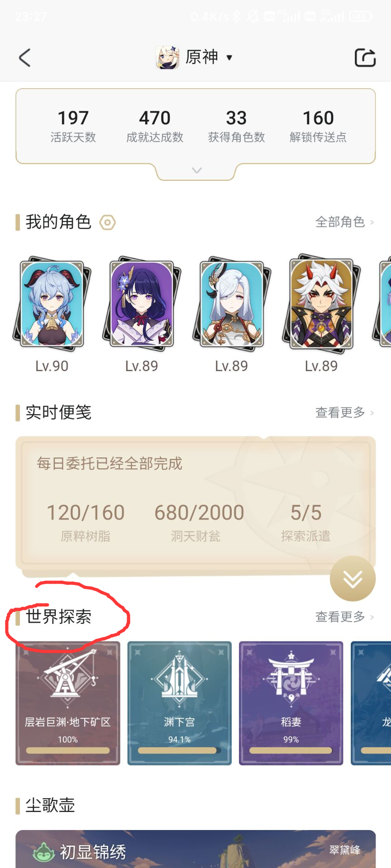Open the share icon at top right
The image size is (391, 868).
365,57
